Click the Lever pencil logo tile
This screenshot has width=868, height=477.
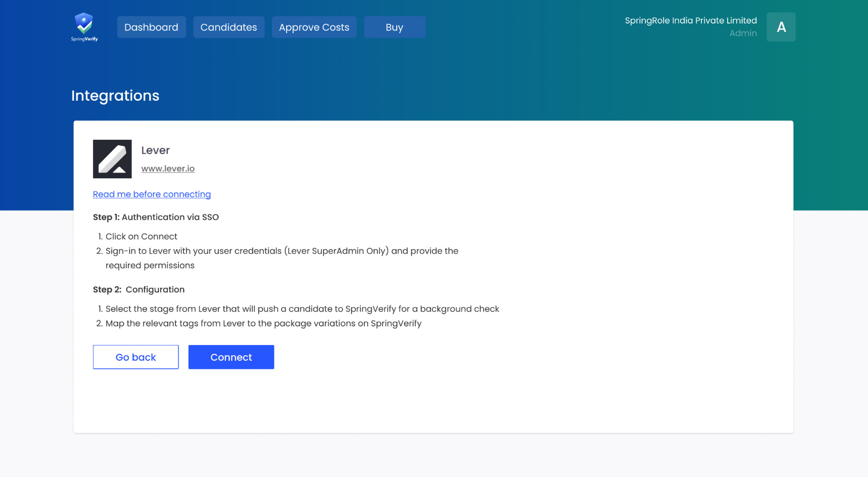pyautogui.click(x=112, y=159)
